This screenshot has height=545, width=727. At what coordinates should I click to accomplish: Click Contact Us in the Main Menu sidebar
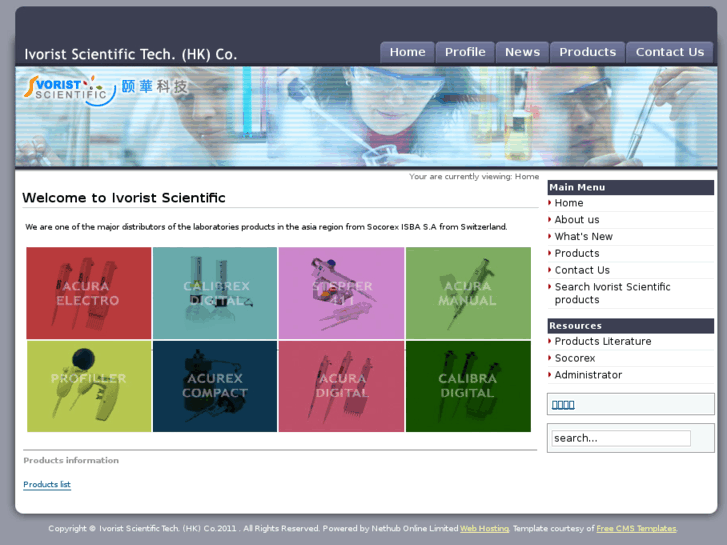click(582, 270)
